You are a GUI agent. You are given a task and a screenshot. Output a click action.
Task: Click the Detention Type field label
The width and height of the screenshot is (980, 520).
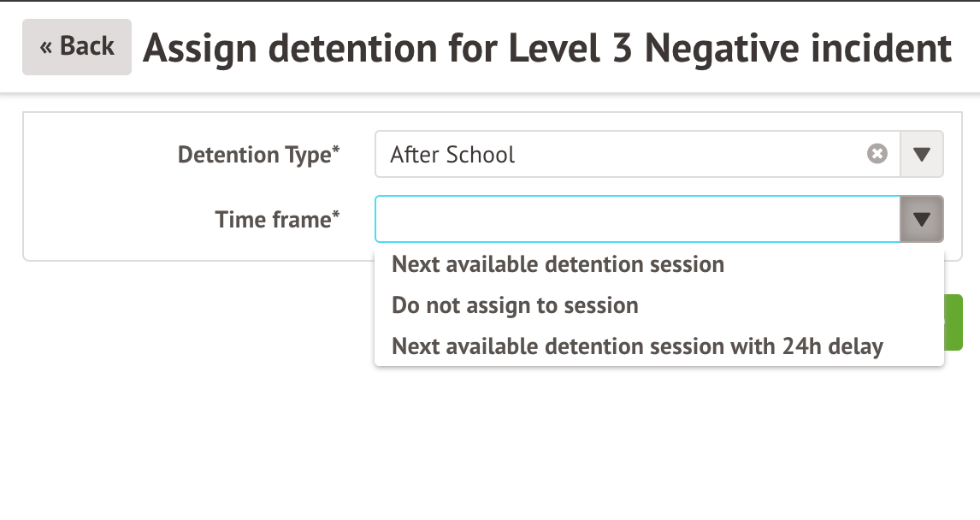(254, 155)
